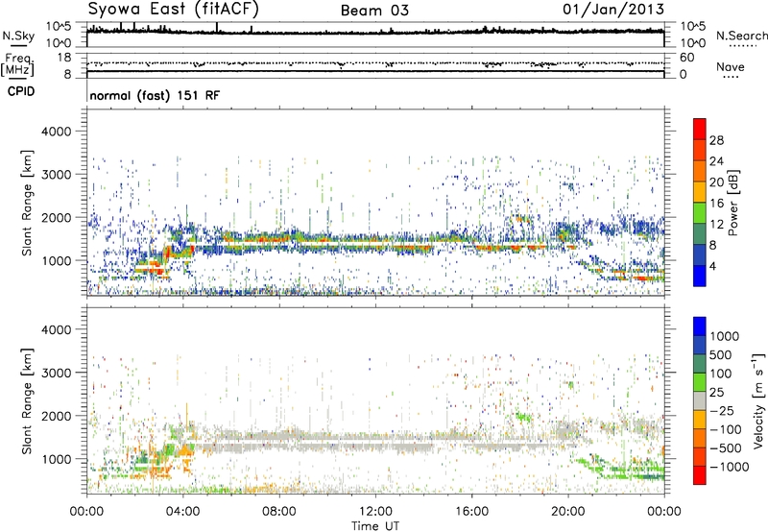Click the 'Slant Range [km]' label of the power panel
768x532 pixels.
coord(27,203)
